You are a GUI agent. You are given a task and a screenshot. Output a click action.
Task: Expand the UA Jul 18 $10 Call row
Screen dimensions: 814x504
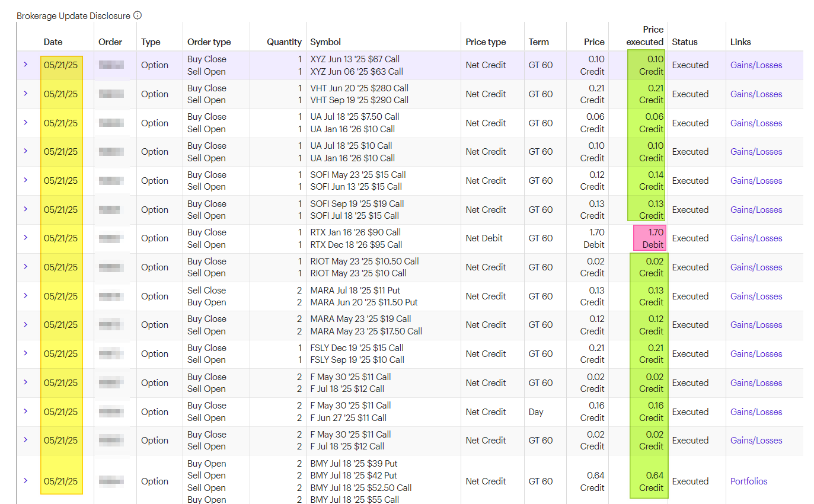pyautogui.click(x=25, y=151)
